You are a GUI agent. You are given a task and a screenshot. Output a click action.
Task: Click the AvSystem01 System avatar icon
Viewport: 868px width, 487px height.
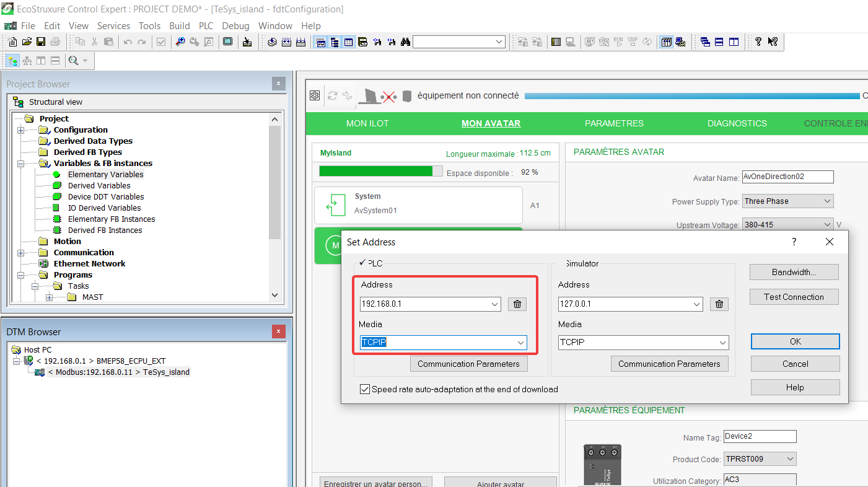(335, 204)
